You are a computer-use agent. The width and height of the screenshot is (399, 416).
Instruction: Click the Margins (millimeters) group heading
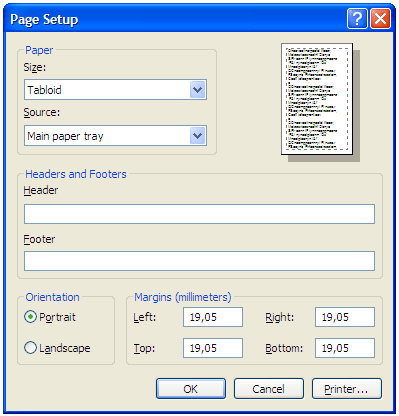pos(183,297)
